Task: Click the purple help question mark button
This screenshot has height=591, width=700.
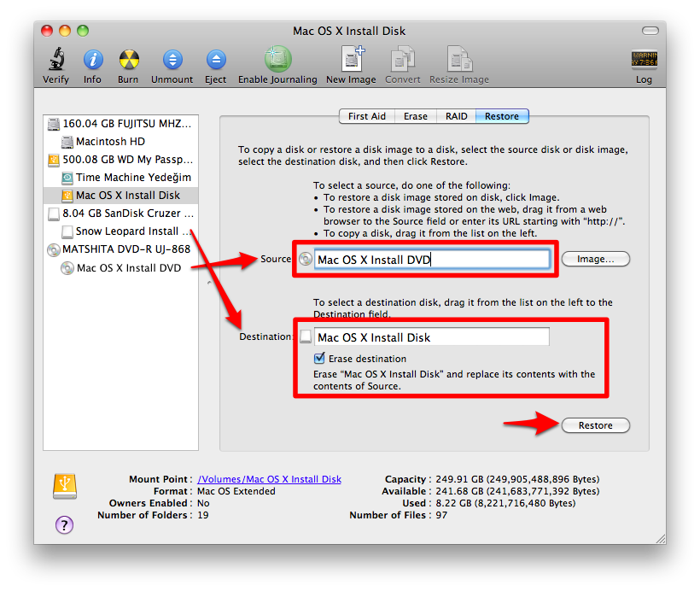Action: [x=65, y=524]
